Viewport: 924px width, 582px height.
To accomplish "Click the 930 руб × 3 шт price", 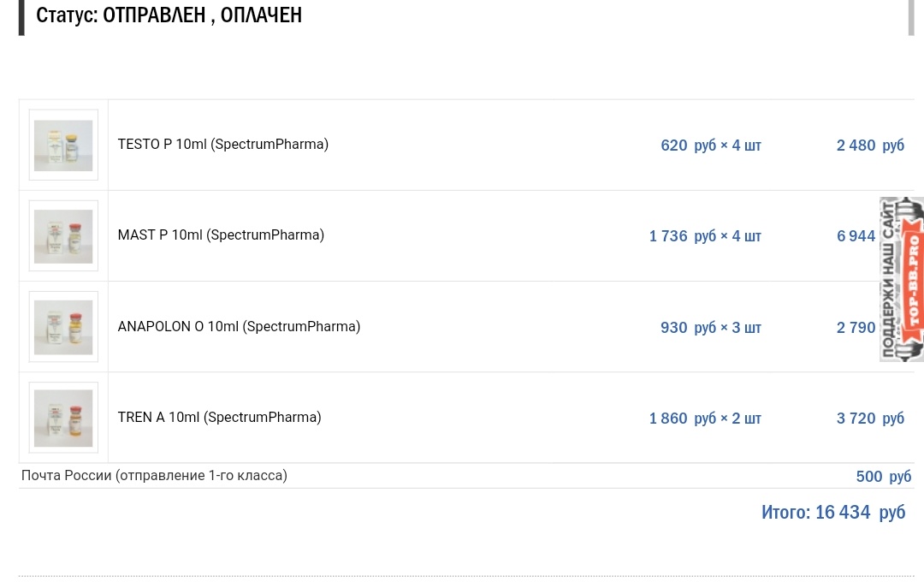I will (x=711, y=328).
